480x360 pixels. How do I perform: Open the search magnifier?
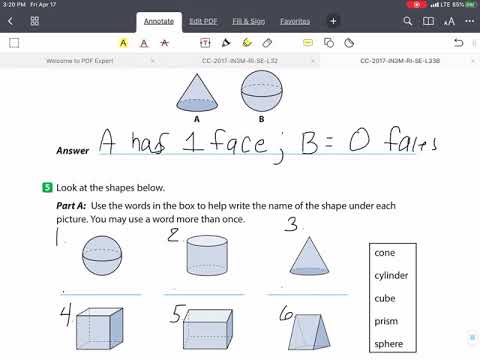407,21
